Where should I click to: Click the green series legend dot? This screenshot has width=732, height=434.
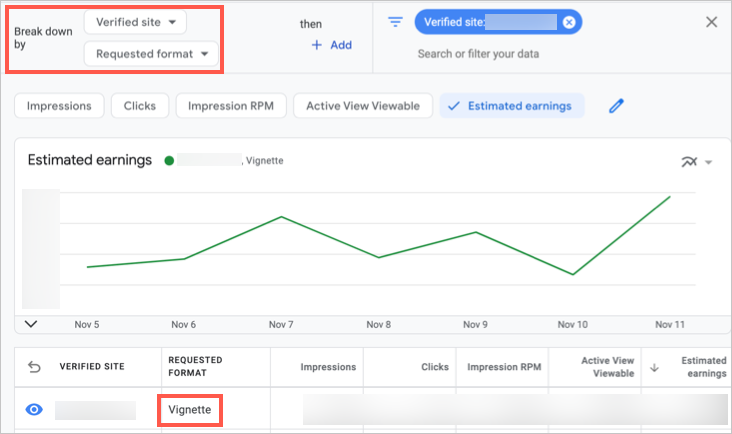pyautogui.click(x=170, y=160)
